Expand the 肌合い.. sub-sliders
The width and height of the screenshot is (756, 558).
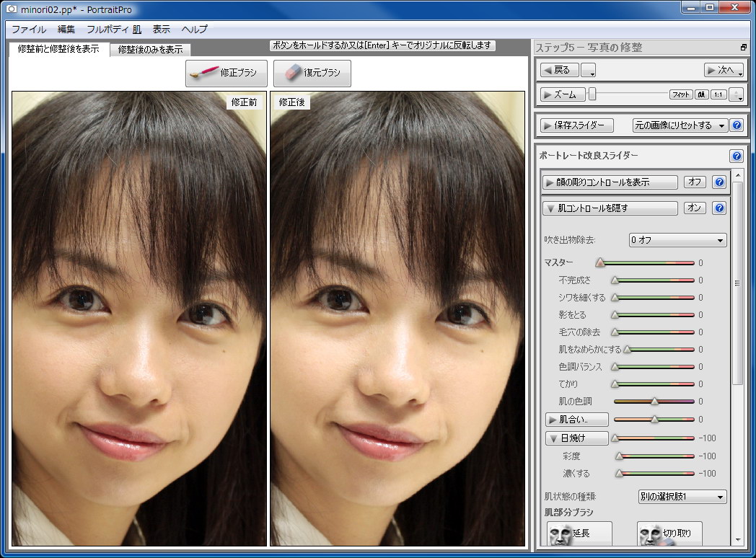[576, 420]
